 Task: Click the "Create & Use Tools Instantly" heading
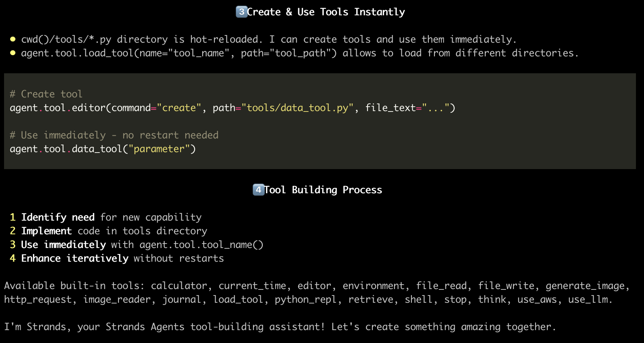(x=326, y=12)
